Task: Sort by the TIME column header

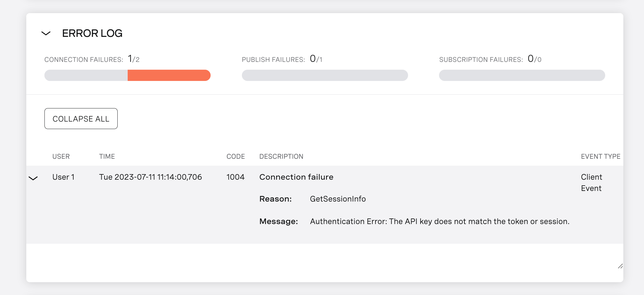Action: [107, 156]
